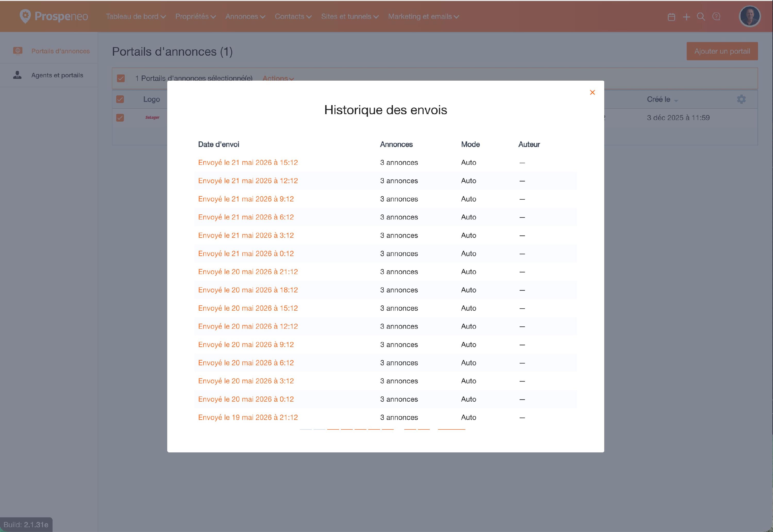Viewport: 773px width, 532px height.
Task: Open the send from 21 mai 2026 à 0:12
Action: click(x=246, y=254)
